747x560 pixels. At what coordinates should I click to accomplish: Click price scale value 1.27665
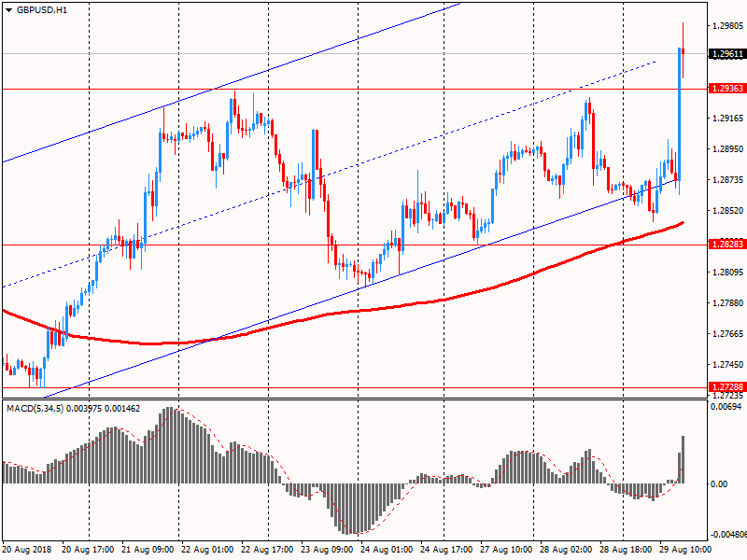727,334
